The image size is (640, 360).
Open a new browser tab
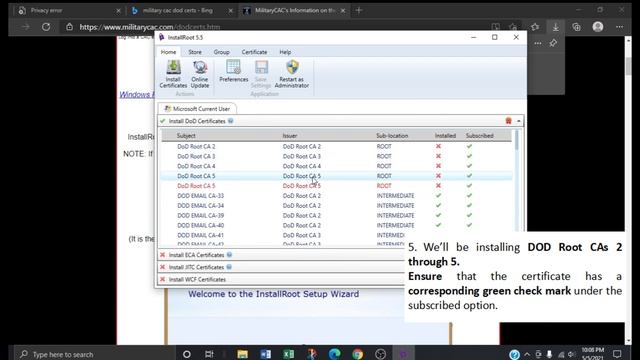pos(359,11)
